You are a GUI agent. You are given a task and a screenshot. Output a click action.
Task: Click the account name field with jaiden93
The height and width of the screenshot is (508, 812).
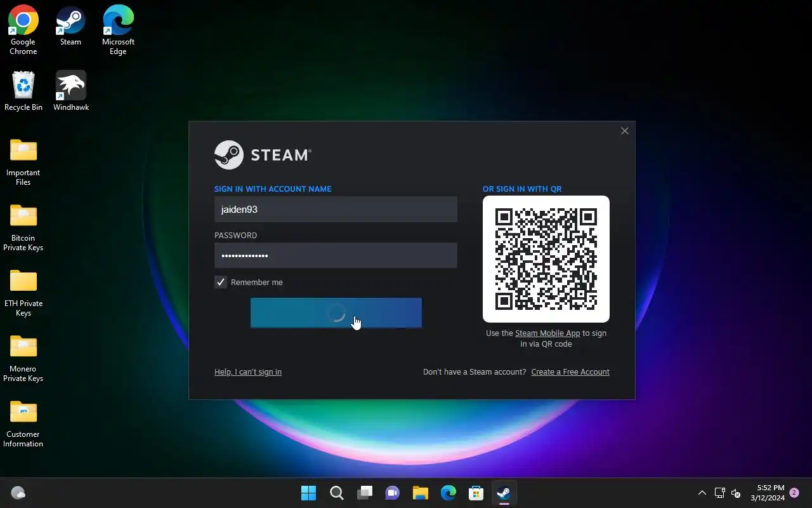(336, 209)
